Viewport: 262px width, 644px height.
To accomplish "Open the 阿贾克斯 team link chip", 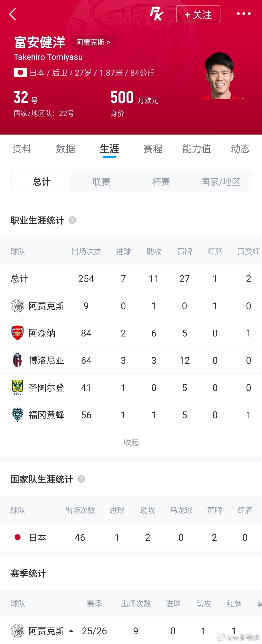I will pos(93,42).
